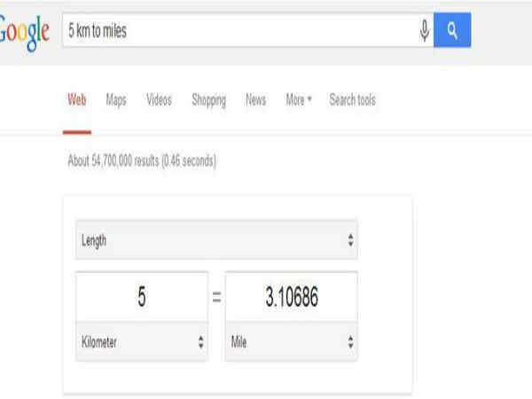Image resolution: width=532 pixels, height=399 pixels.
Task: Click the up-down arrows on the Length selector
Action: [350, 240]
